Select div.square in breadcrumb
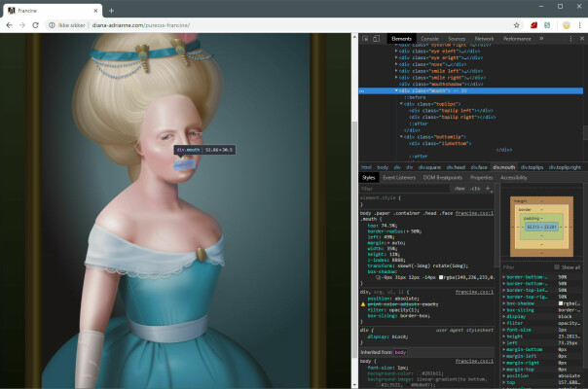Viewport: 588px width, 389px height. tap(429, 167)
